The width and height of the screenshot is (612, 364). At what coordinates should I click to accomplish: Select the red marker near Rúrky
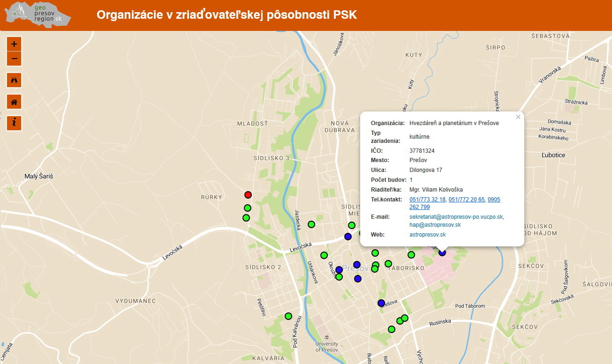248,195
